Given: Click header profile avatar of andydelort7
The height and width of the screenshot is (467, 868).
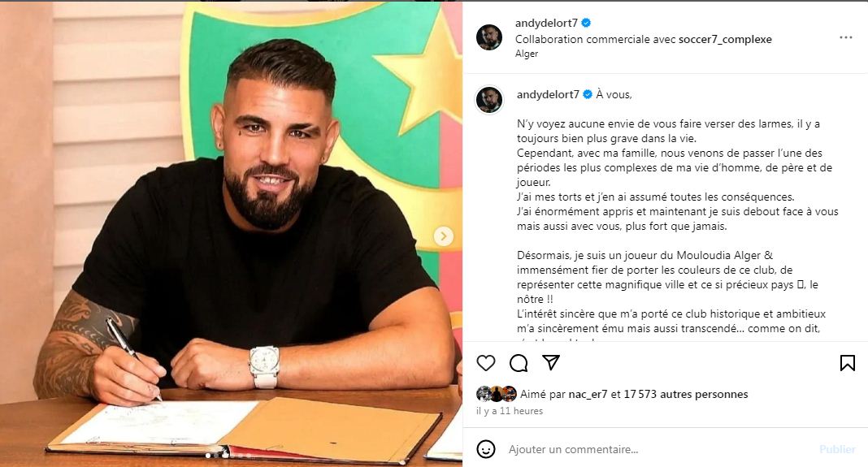Looking at the screenshot, I should click(x=488, y=37).
